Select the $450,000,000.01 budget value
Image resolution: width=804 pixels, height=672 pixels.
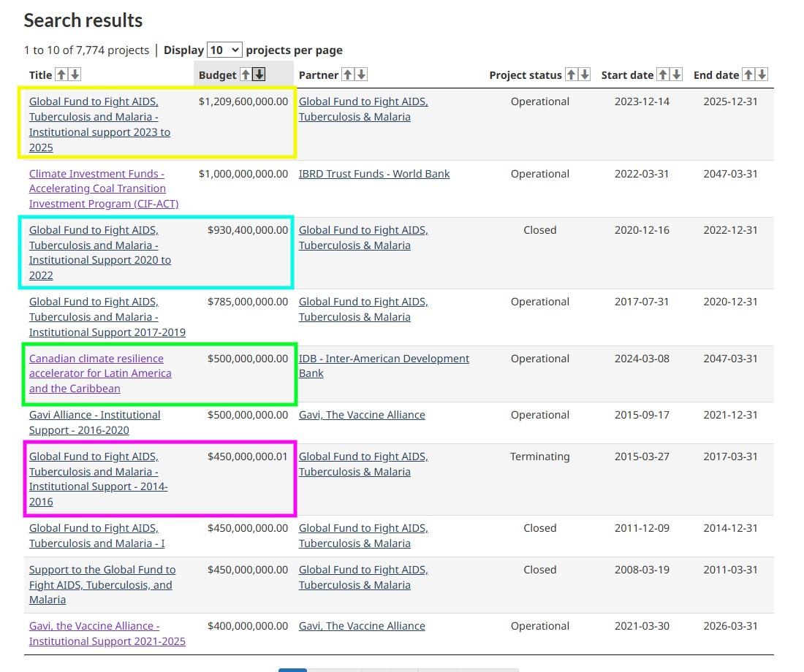pos(248,457)
